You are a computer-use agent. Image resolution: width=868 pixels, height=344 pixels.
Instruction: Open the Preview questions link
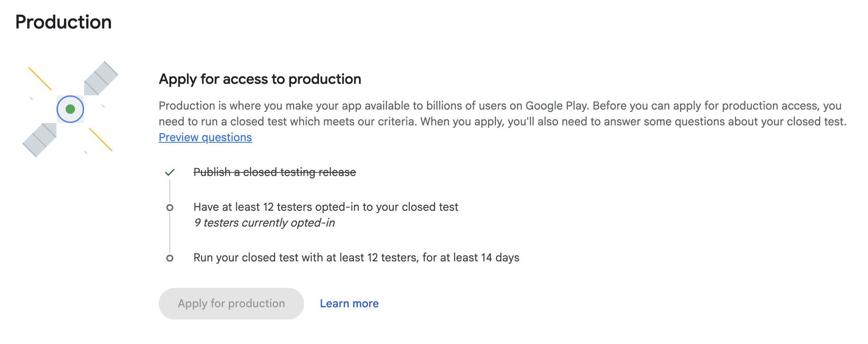[x=205, y=137]
